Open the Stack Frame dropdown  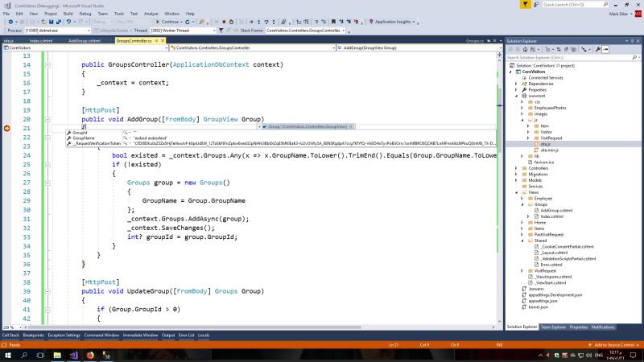coord(344,31)
